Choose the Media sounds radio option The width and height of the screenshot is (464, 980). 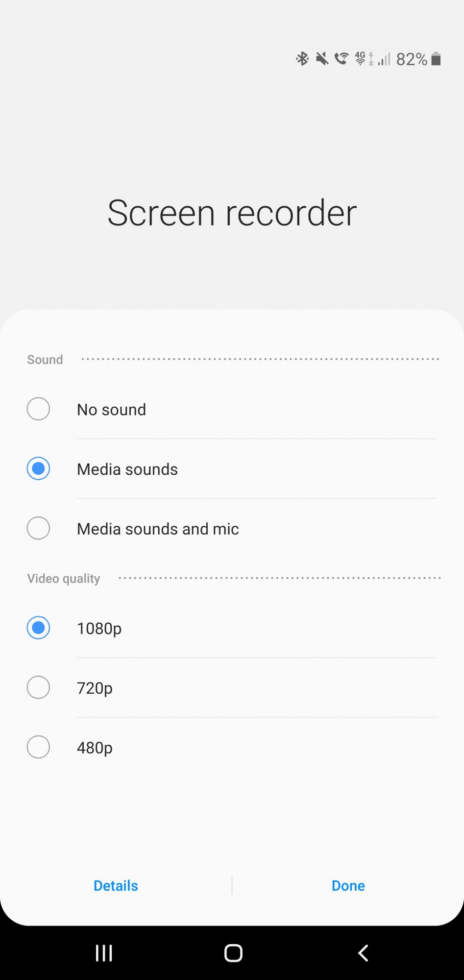pos(38,469)
